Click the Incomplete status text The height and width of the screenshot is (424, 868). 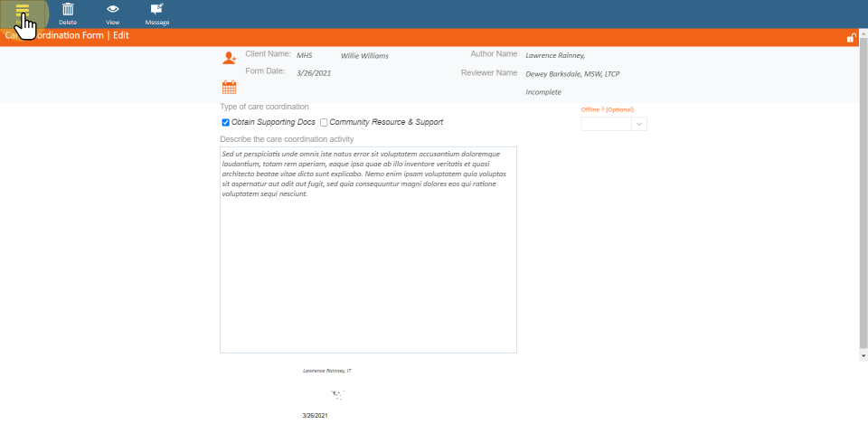coord(543,92)
